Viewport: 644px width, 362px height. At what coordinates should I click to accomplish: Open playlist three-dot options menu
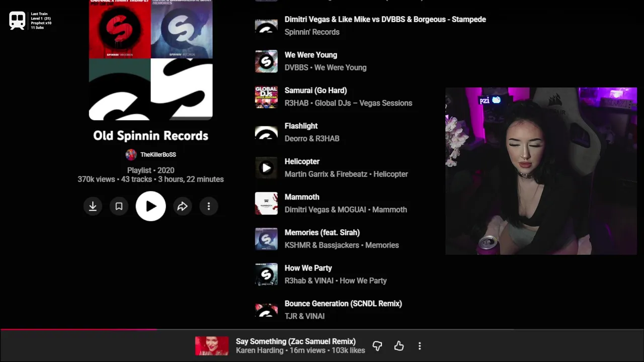click(x=209, y=206)
